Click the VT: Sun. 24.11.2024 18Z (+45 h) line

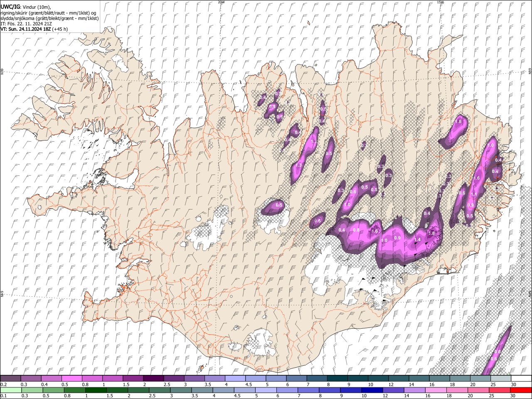[x=34, y=29]
